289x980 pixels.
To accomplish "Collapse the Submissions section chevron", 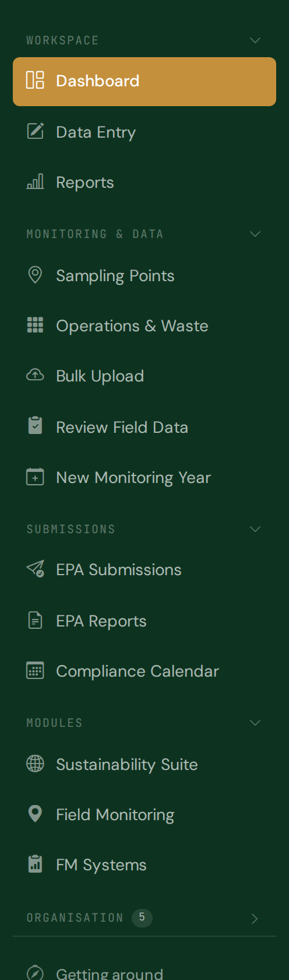I will (255, 529).
